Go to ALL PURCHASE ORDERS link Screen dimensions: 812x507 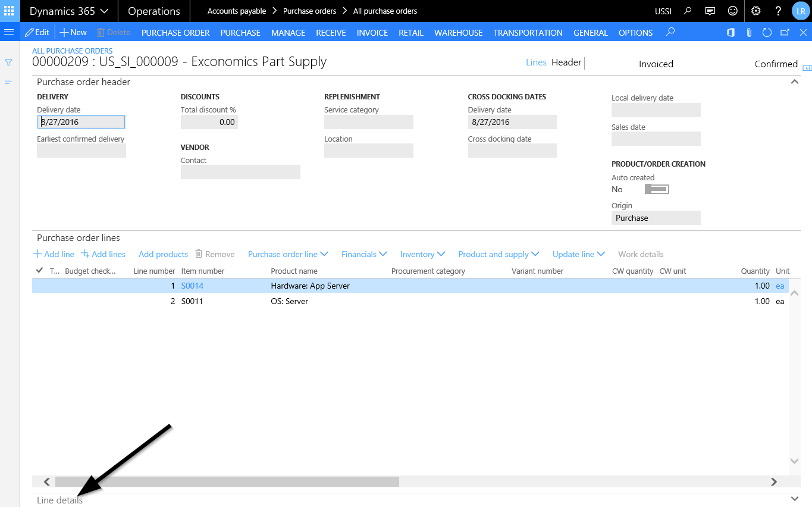(x=73, y=51)
